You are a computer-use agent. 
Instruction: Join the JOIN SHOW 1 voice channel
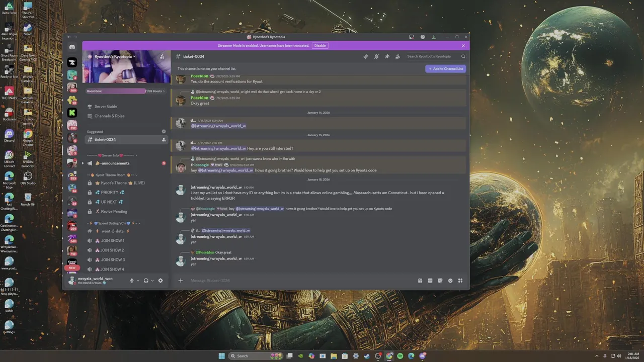pos(126,241)
